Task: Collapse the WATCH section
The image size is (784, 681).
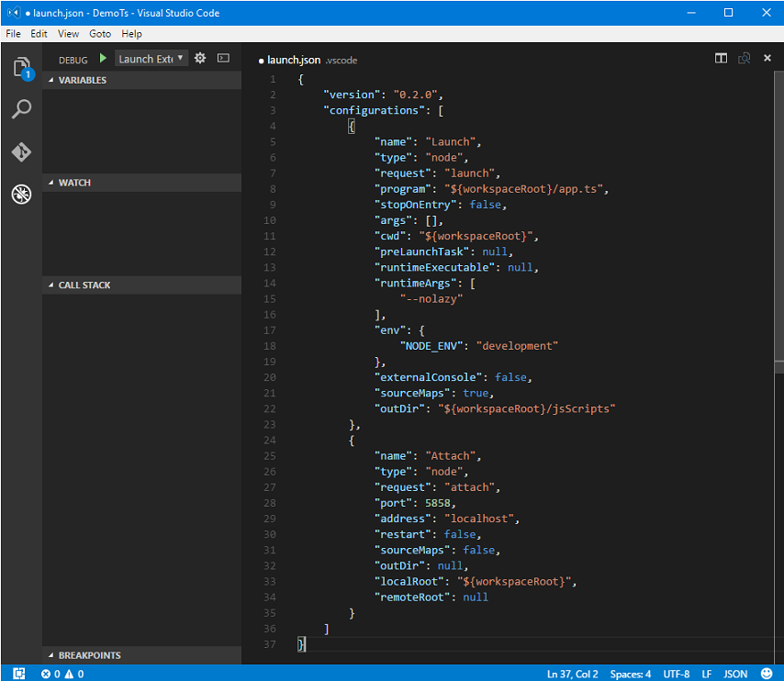Action: [141, 183]
